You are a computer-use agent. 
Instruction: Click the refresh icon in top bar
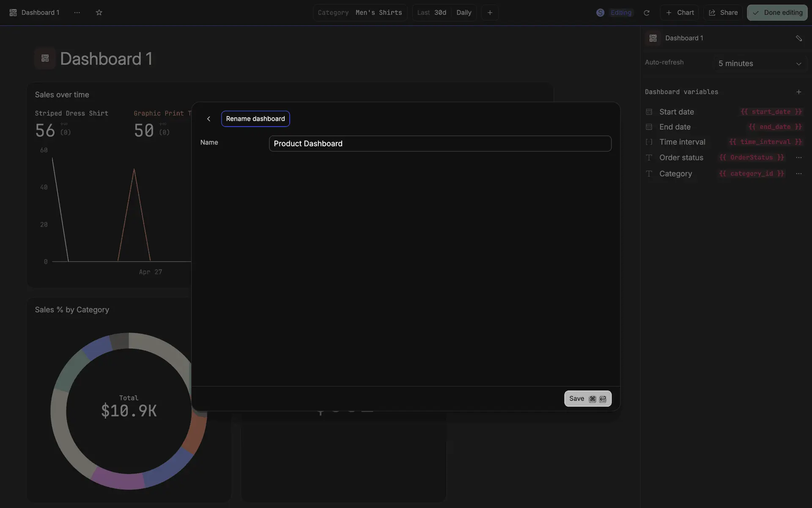646,13
